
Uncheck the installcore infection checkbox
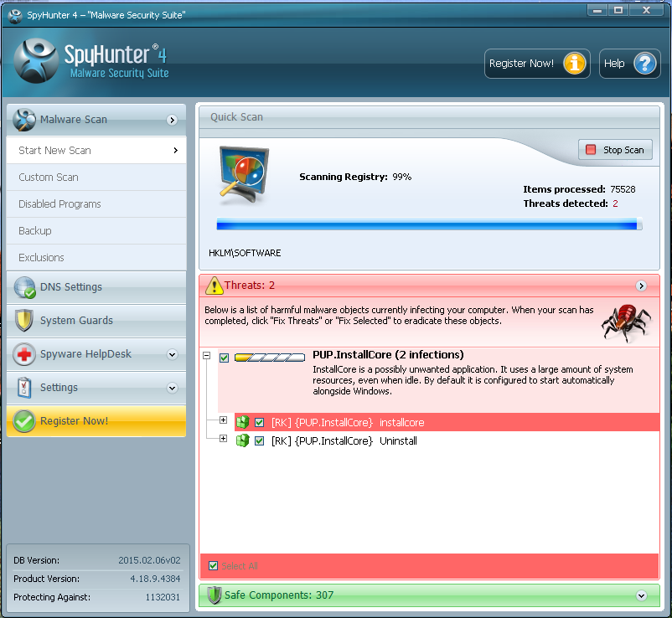(x=259, y=423)
